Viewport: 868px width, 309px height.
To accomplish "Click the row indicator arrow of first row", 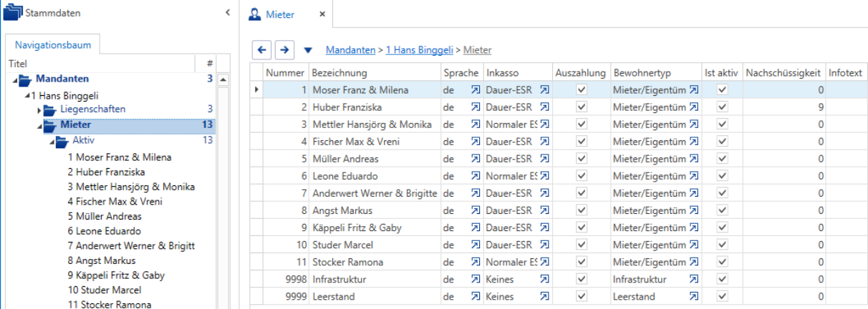I will 256,90.
